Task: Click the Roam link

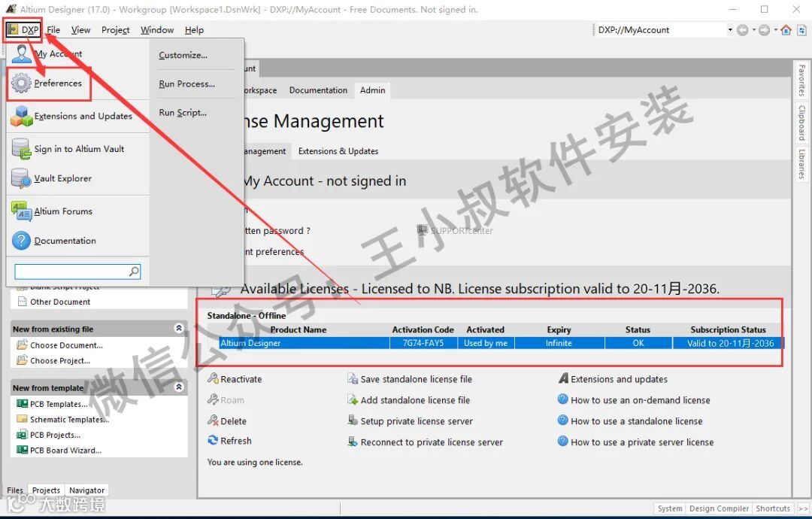Action: pos(232,400)
